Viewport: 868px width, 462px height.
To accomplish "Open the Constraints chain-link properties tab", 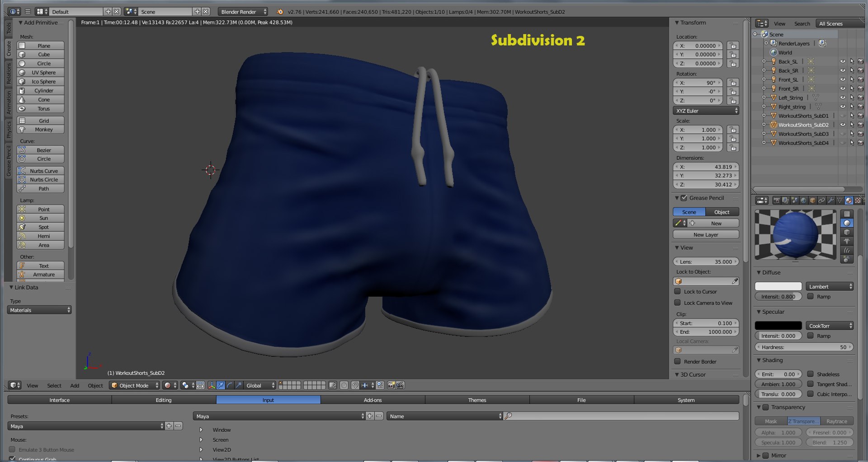I will point(821,201).
